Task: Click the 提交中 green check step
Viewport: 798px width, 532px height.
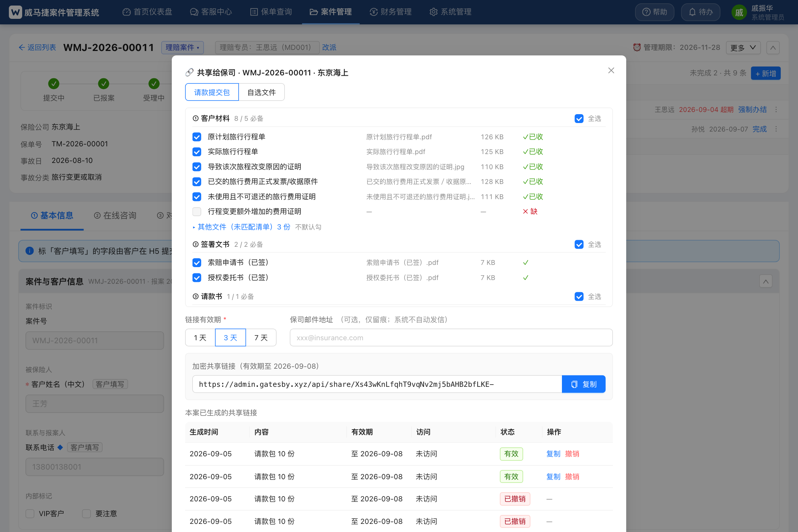Action: tap(54, 84)
